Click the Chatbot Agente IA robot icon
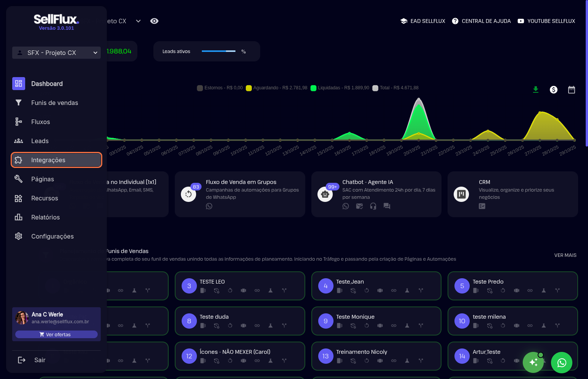 click(x=325, y=194)
